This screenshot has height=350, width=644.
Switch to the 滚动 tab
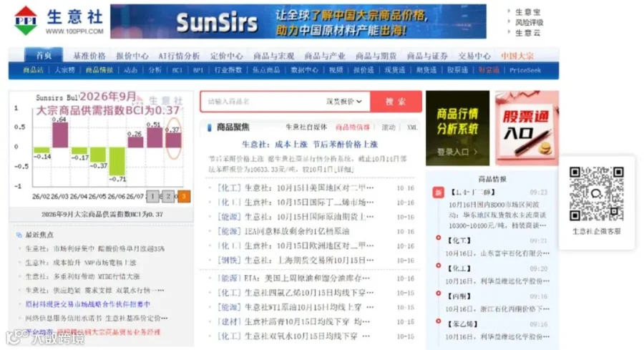389,127
